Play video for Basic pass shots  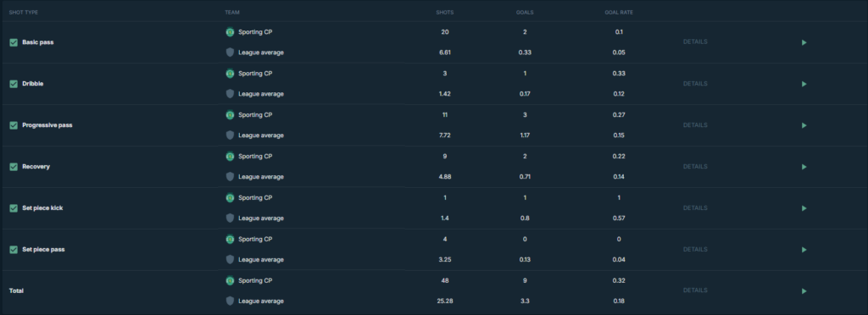(x=804, y=42)
